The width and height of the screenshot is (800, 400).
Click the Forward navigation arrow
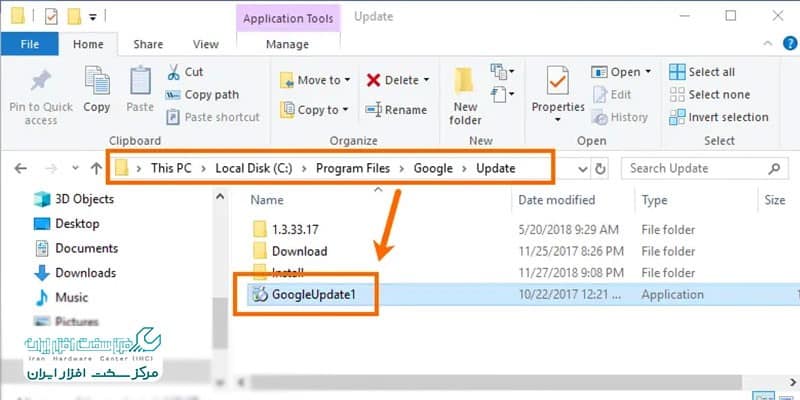(52, 168)
